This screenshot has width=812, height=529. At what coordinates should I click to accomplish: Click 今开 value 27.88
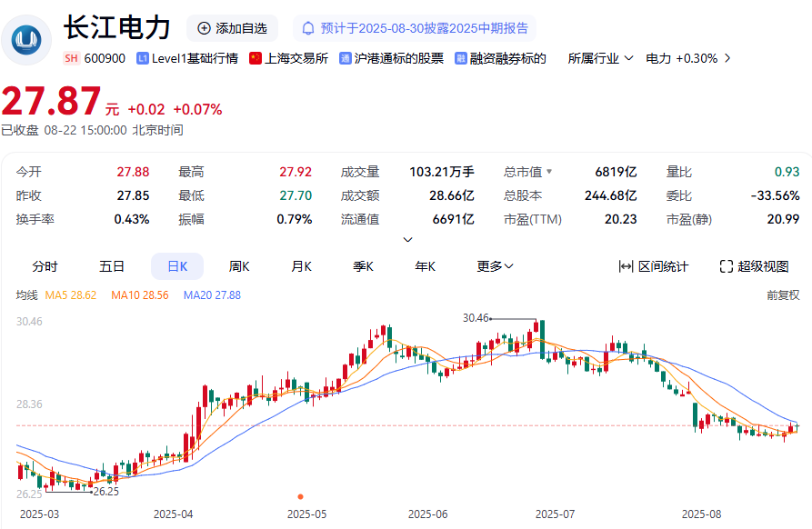click(x=133, y=172)
